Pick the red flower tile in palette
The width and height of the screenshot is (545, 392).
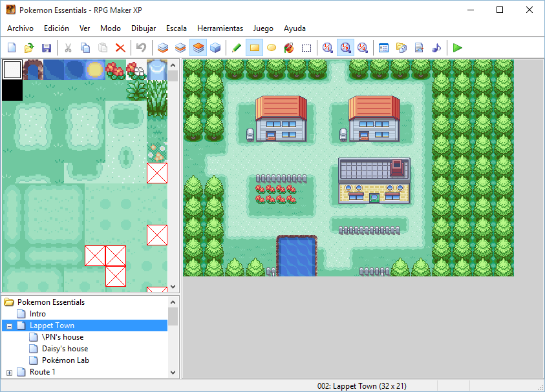click(x=115, y=70)
